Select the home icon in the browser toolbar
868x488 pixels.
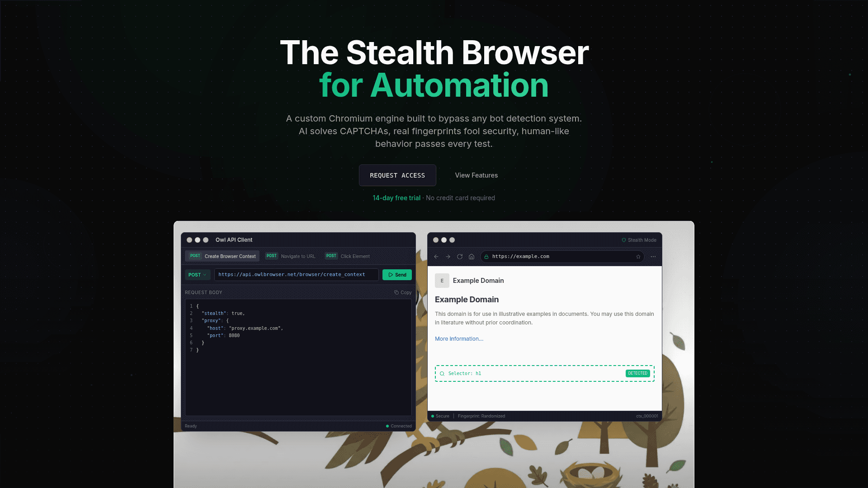point(471,256)
